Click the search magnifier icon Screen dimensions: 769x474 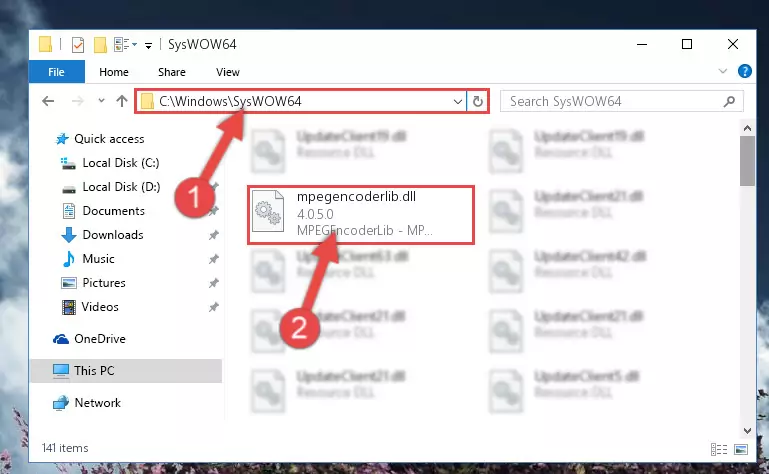pos(729,102)
